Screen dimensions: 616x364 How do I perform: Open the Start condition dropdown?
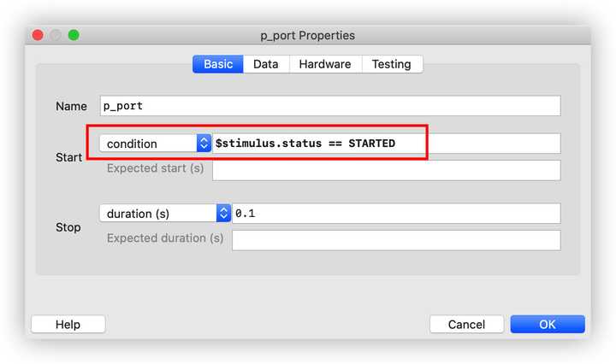point(148,144)
